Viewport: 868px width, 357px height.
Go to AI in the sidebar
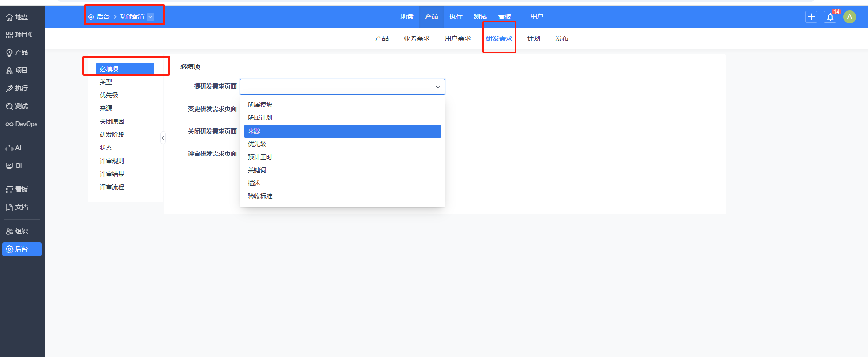click(x=14, y=148)
